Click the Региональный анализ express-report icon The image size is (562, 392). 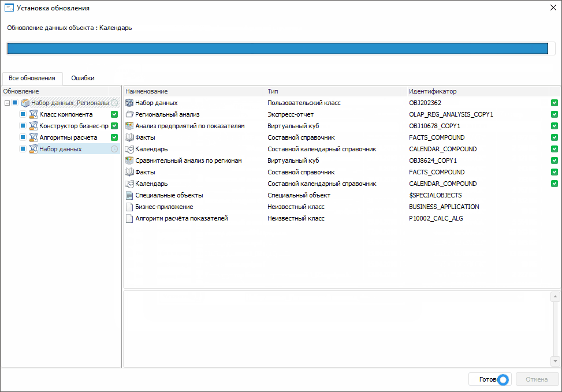tap(129, 114)
